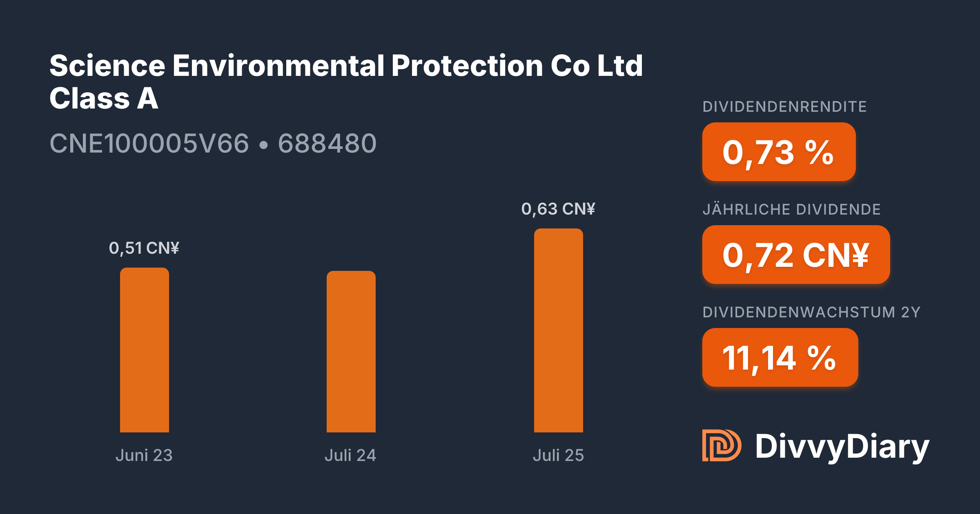Click the DivvyDiary logo icon

tap(721, 445)
